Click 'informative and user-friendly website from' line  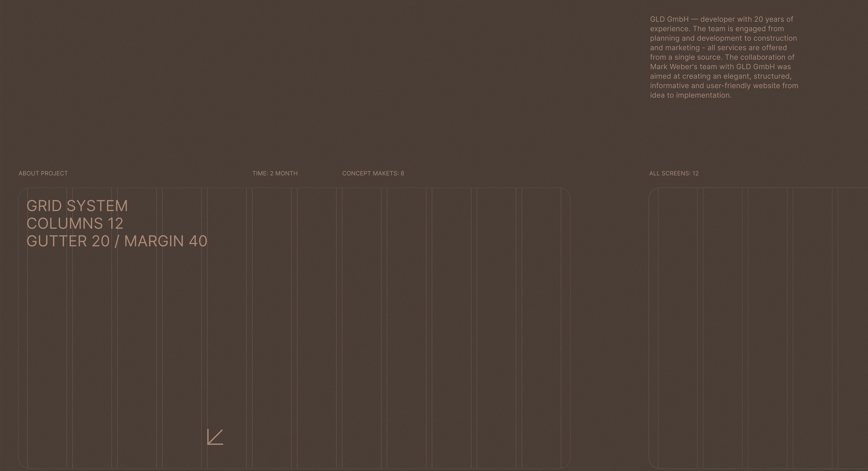[x=724, y=86]
